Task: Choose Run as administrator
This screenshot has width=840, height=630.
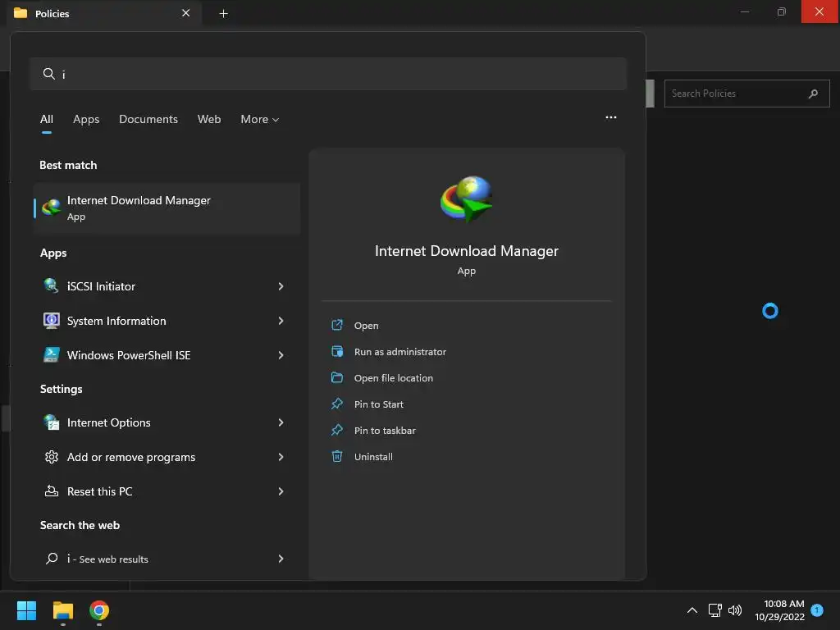Action: [400, 351]
